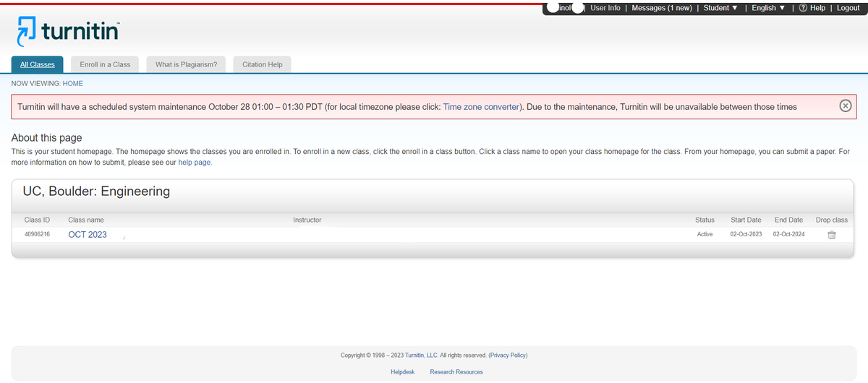This screenshot has width=868, height=383.
Task: Open the English language dropdown
Action: pos(767,8)
